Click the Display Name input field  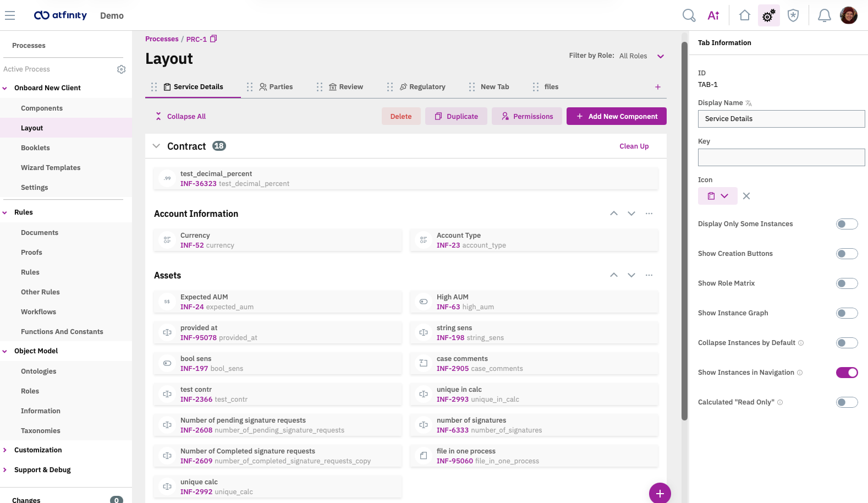coord(782,119)
